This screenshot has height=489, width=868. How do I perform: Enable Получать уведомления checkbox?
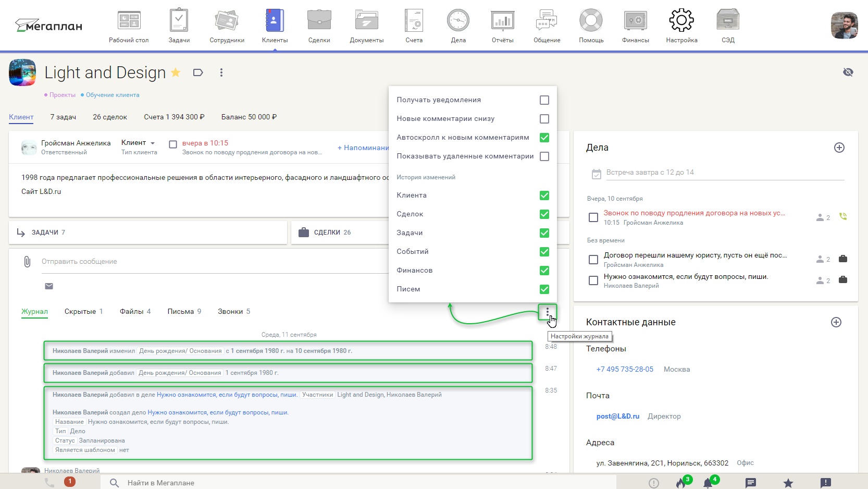point(544,100)
